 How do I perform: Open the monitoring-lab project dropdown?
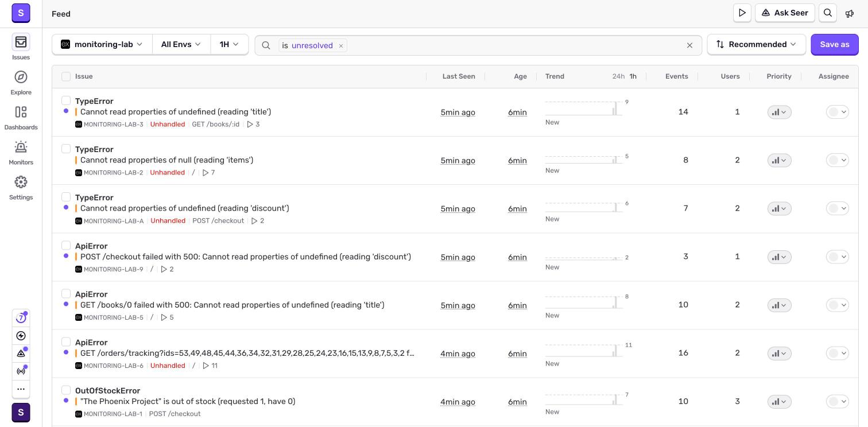102,44
